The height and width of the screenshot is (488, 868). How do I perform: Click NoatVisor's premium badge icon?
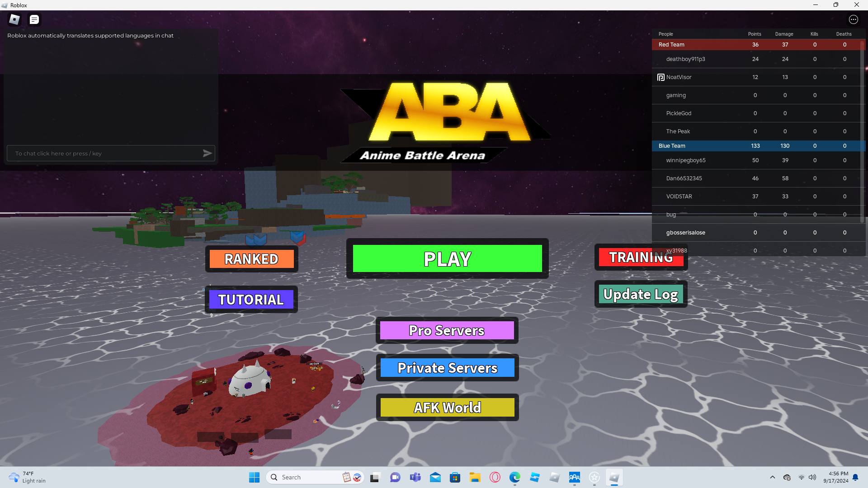660,77
